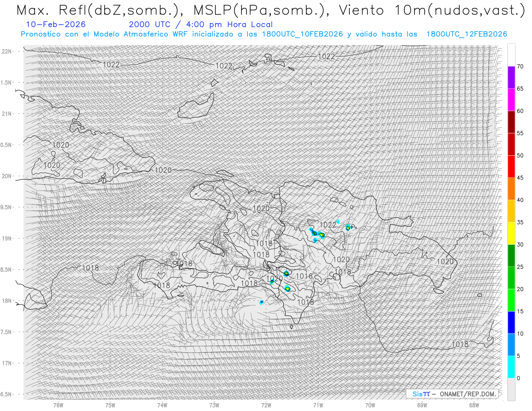Click the '1016' isobar label
Screen dimensions: 532x411
(304, 276)
